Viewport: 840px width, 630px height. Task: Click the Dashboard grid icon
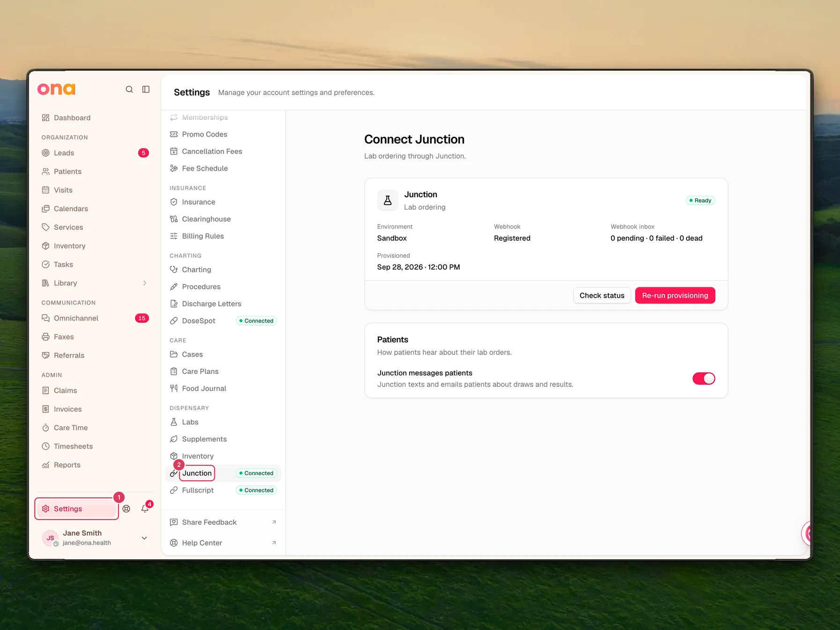(x=45, y=118)
